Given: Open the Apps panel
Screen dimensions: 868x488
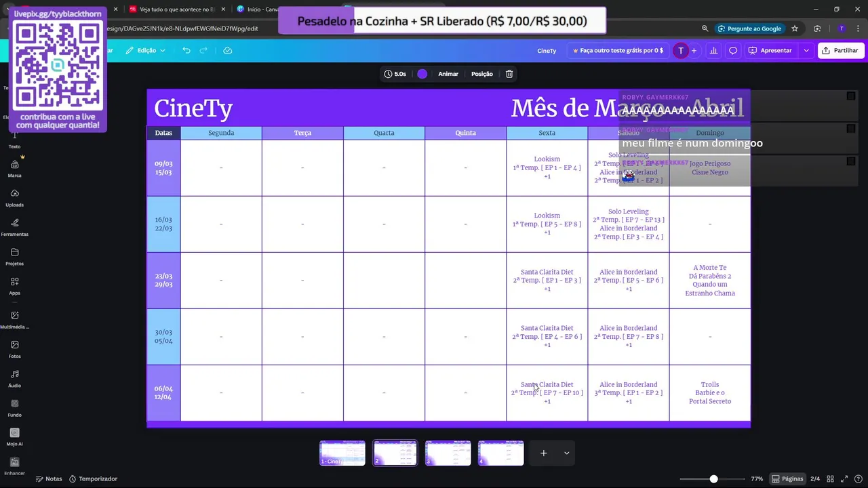Looking at the screenshot, I should 14,286.
